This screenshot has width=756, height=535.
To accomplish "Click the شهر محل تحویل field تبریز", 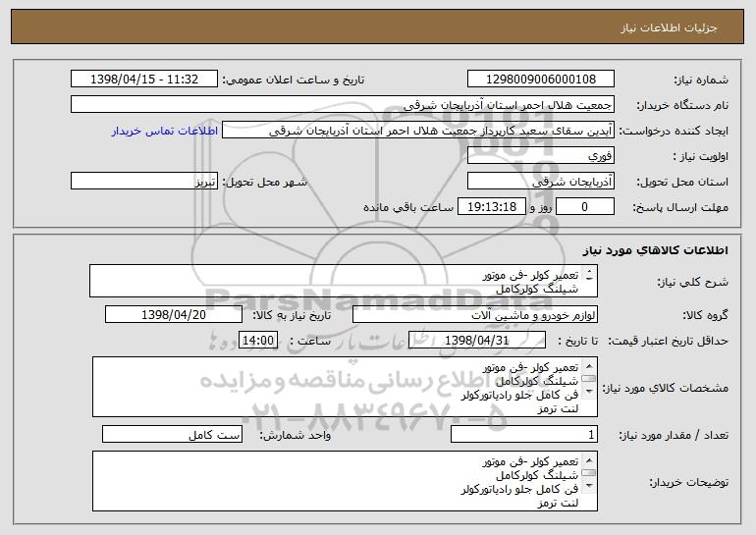I will pos(144,182).
